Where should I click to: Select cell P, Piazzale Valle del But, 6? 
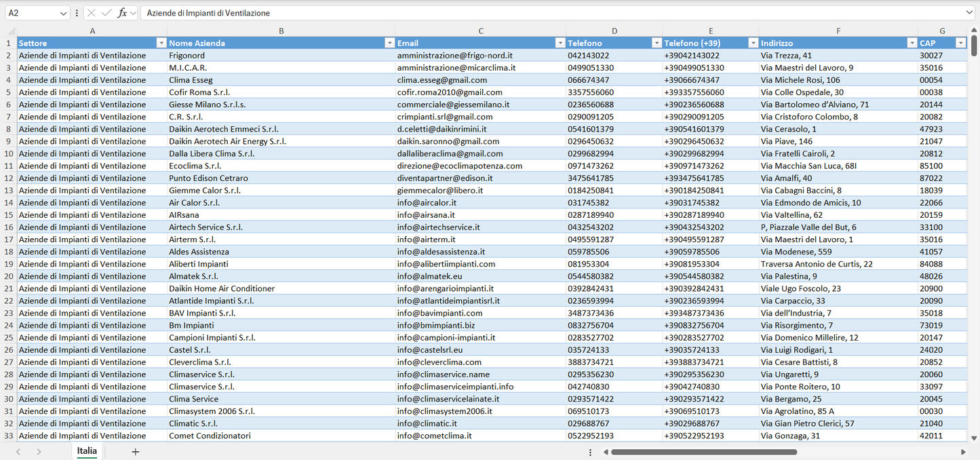pyautogui.click(x=838, y=227)
